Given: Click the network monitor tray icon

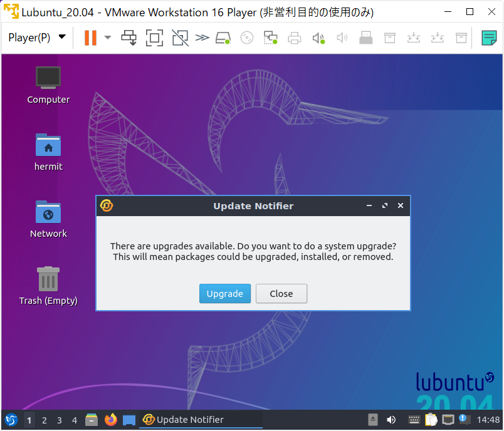Looking at the screenshot, I should click(x=448, y=420).
